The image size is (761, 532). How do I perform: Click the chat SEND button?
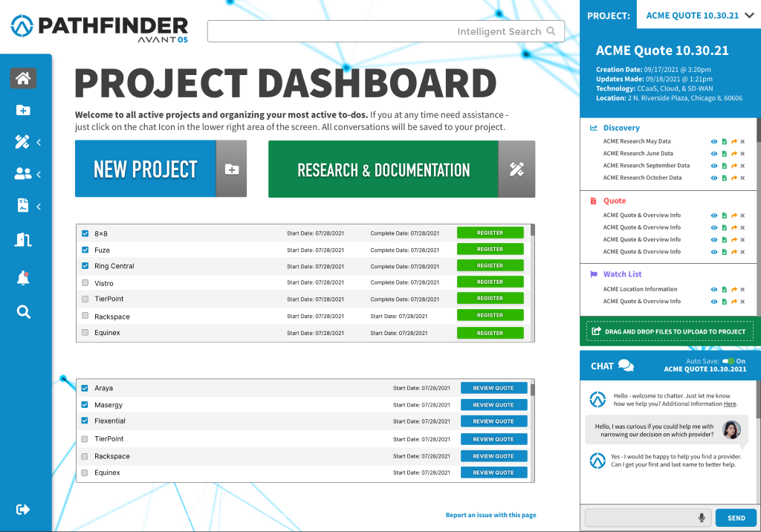point(736,518)
